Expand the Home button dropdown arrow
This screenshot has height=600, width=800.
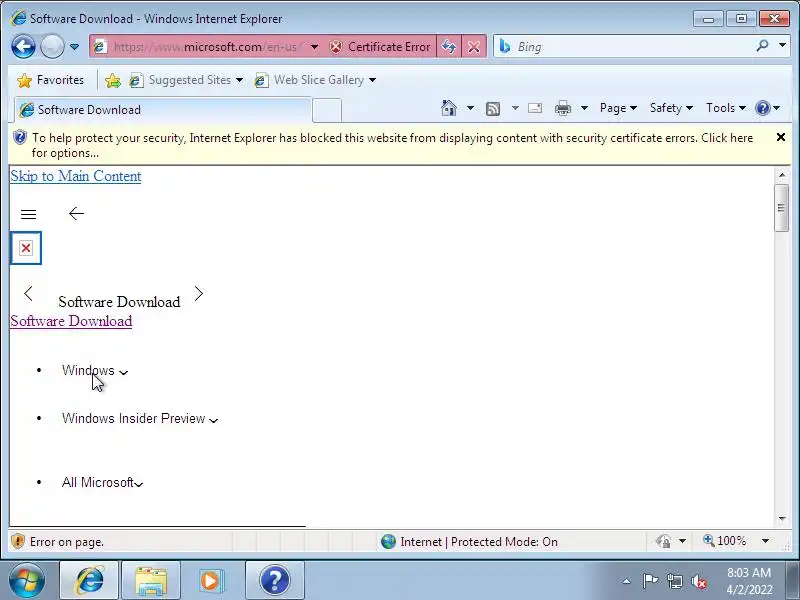[470, 108]
